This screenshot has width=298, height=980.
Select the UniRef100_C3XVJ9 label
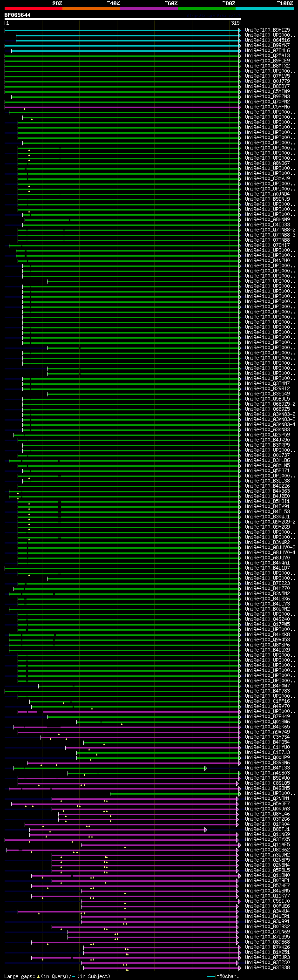coord(267,179)
